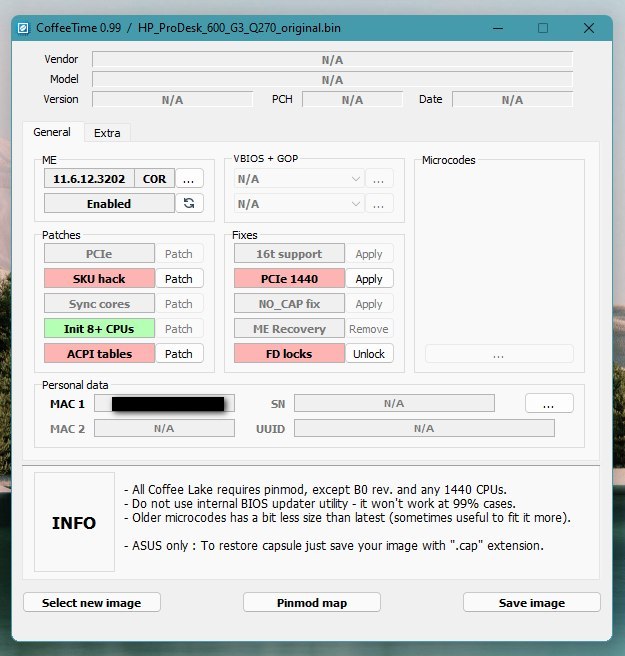Click the ME version 11.6.12.3202 field

point(89,179)
